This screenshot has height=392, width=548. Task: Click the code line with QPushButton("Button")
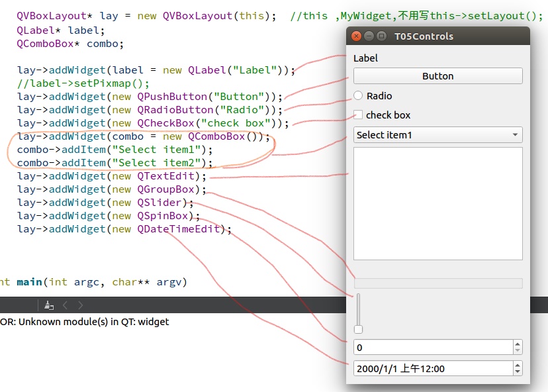pyautogui.click(x=150, y=97)
